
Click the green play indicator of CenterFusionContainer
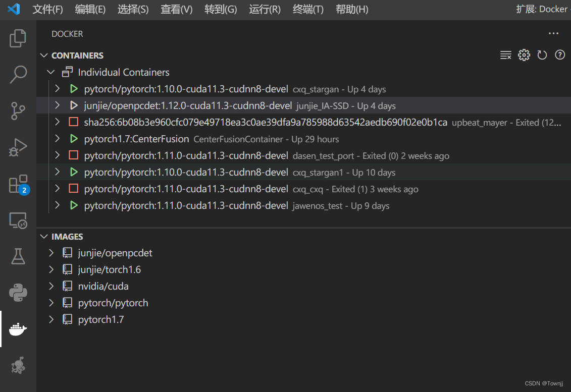pos(74,139)
